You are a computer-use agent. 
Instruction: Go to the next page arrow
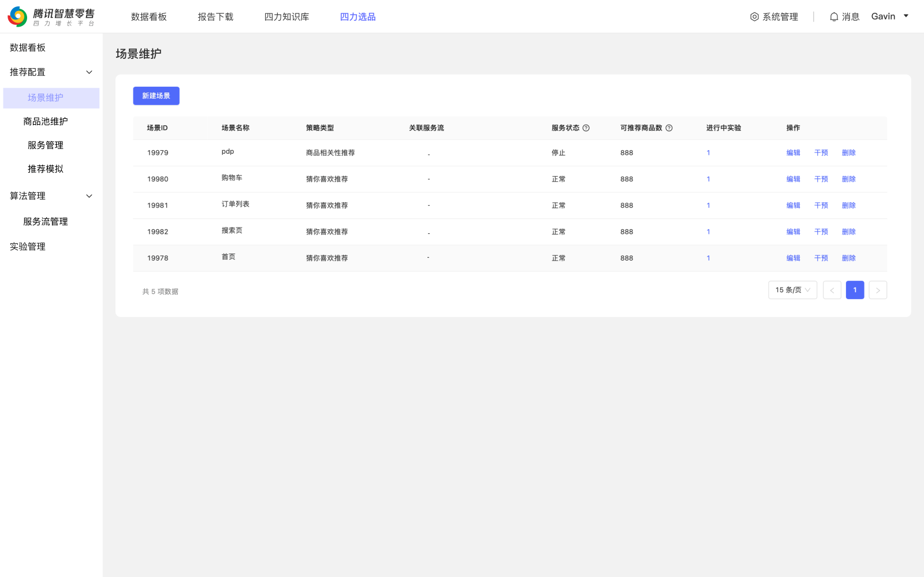coord(878,290)
